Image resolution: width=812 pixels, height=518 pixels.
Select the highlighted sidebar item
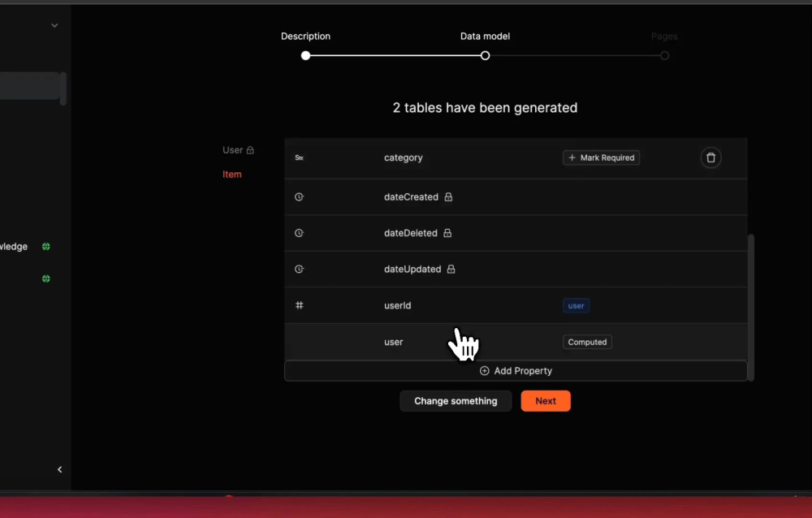pyautogui.click(x=30, y=85)
